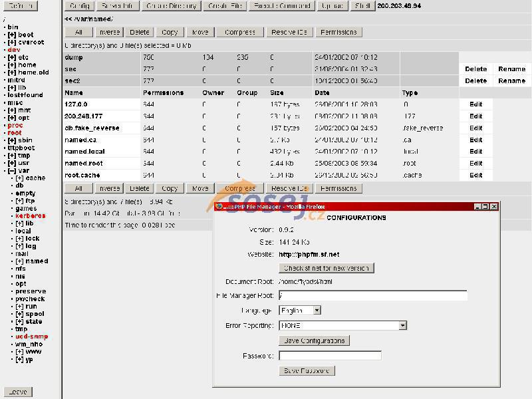
Task: Open the Config button in top toolbar
Action: pos(79,6)
